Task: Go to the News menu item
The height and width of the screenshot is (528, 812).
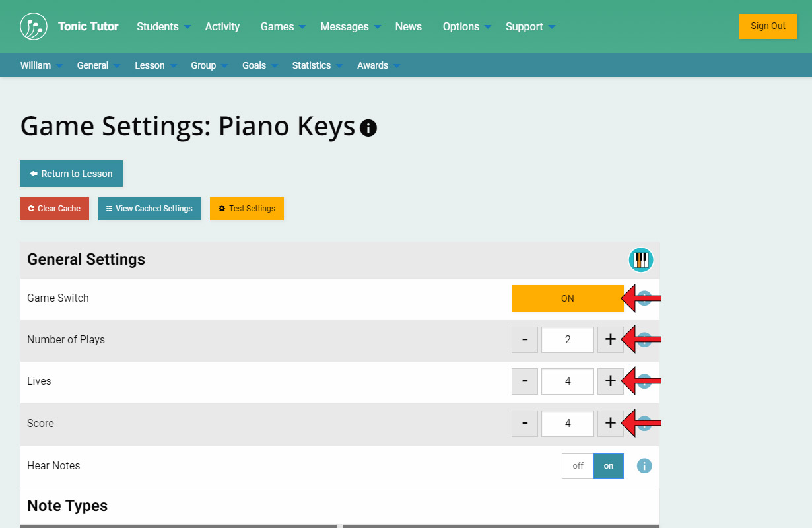Action: pyautogui.click(x=408, y=27)
